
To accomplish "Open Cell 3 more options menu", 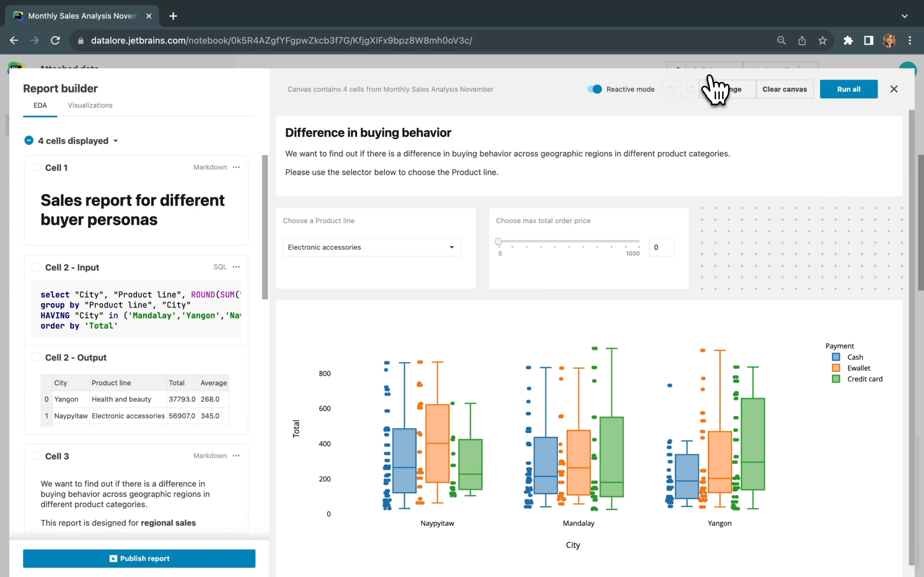I will pos(236,455).
